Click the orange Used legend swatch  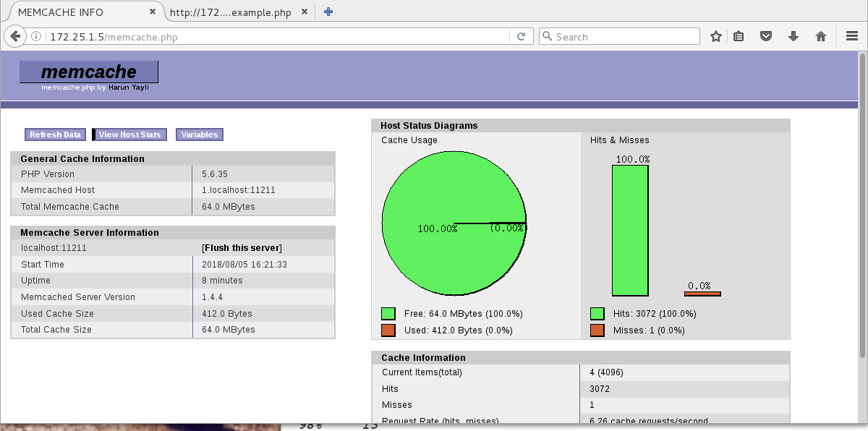tap(388, 330)
